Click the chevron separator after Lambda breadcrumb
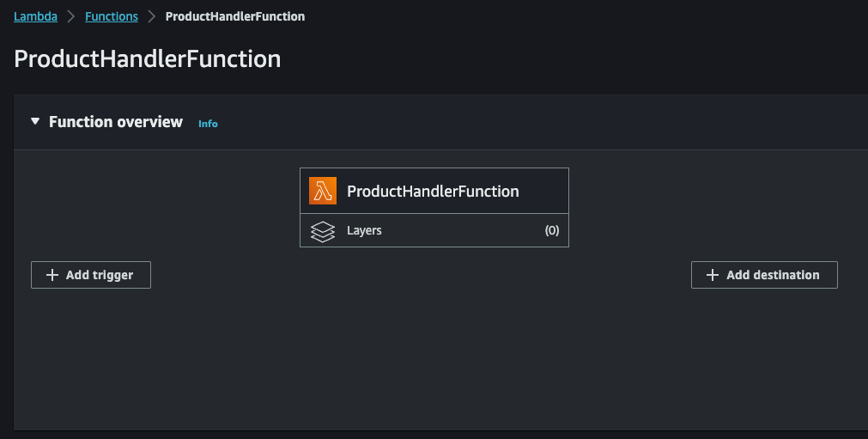This screenshot has width=868, height=439. coord(71,16)
